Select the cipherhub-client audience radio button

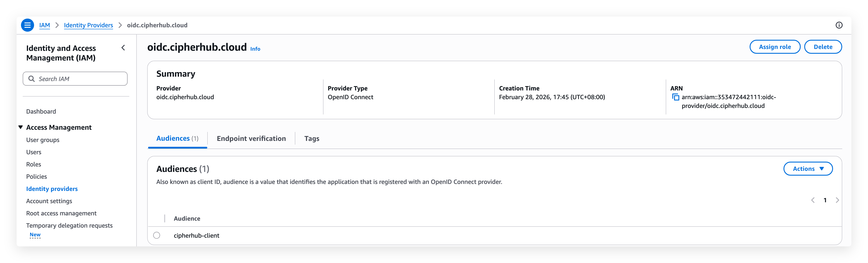(x=157, y=235)
